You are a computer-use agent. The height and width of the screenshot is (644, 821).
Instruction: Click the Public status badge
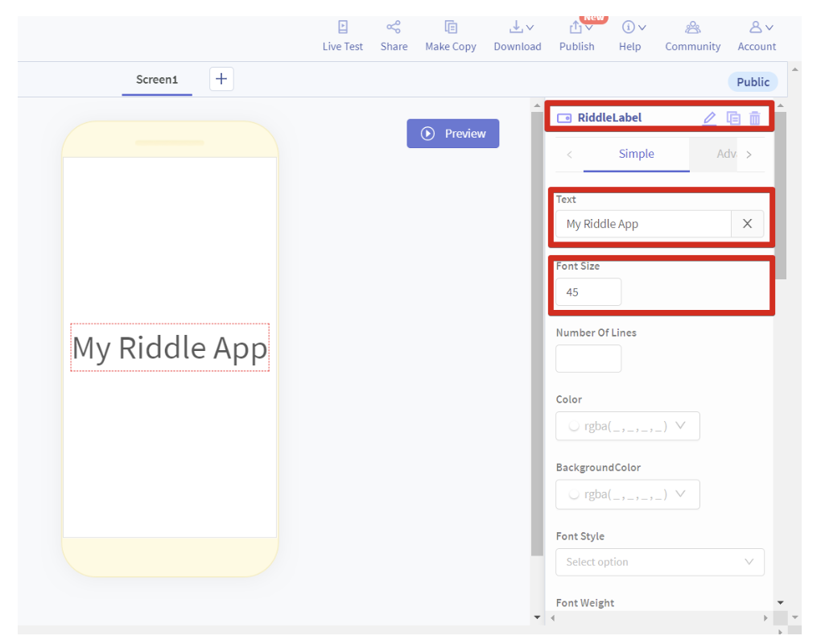point(753,81)
